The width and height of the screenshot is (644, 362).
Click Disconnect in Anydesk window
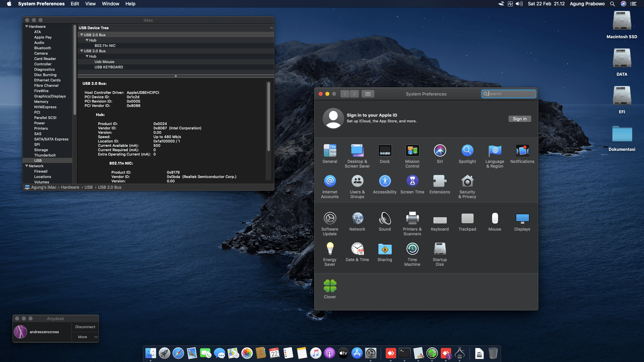pyautogui.click(x=85, y=327)
